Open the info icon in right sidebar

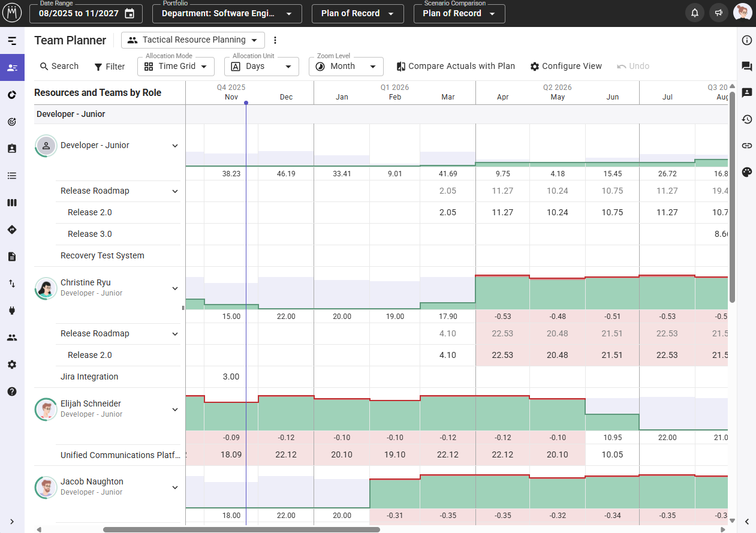(x=746, y=40)
